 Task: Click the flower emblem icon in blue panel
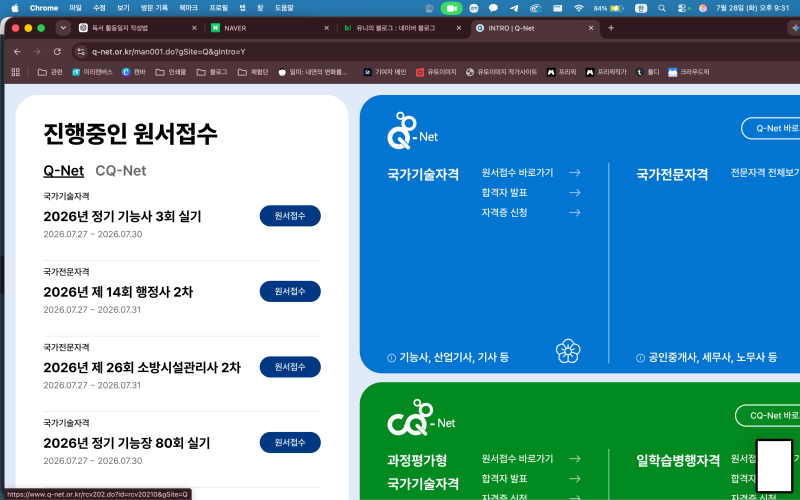568,351
